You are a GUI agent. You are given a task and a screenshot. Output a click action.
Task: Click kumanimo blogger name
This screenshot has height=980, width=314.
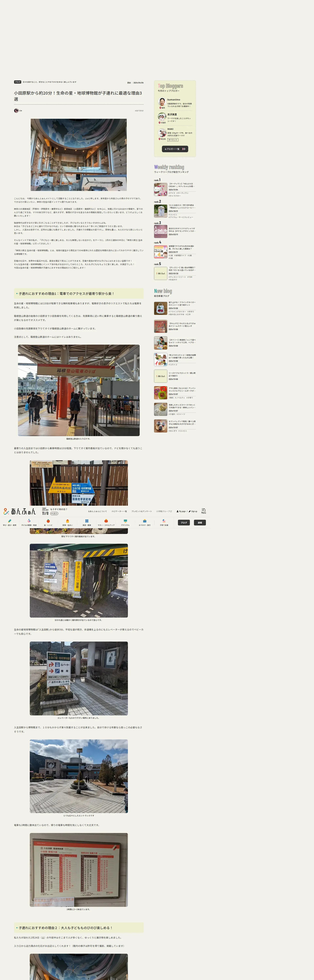tap(174, 100)
